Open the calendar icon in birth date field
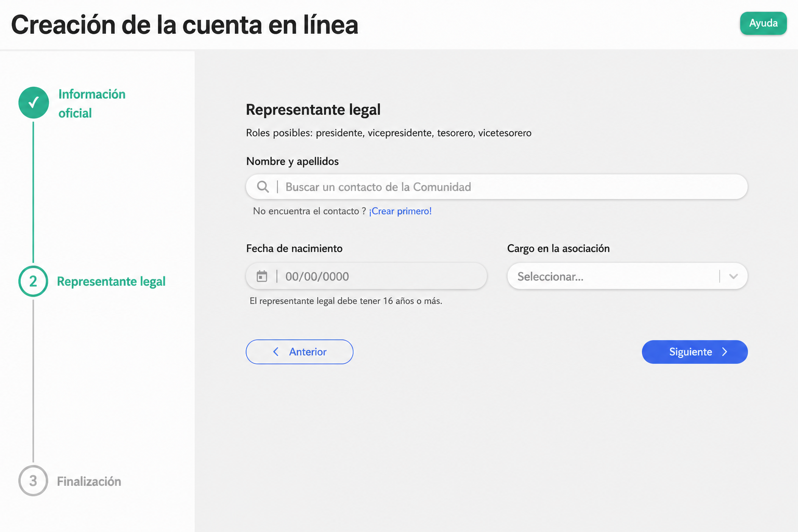798x532 pixels. click(262, 276)
